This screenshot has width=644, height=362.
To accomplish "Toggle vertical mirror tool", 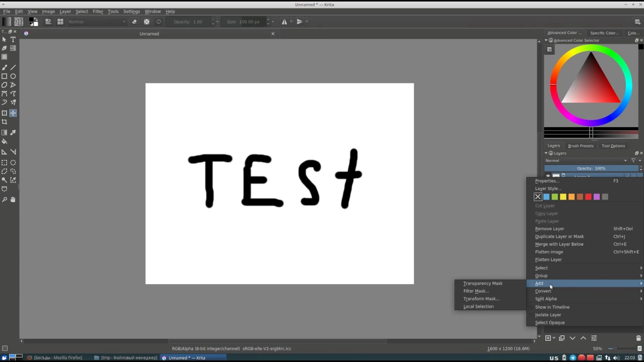I will pos(299,22).
